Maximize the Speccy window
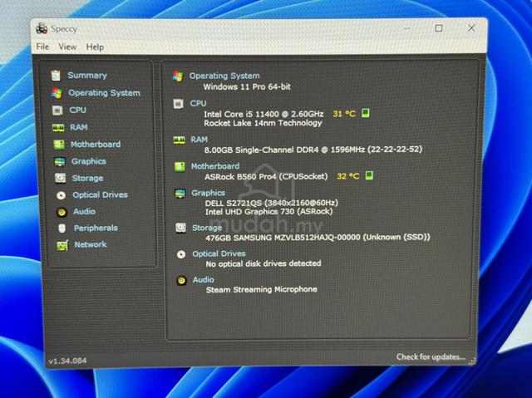The height and width of the screenshot is (398, 532). click(439, 28)
